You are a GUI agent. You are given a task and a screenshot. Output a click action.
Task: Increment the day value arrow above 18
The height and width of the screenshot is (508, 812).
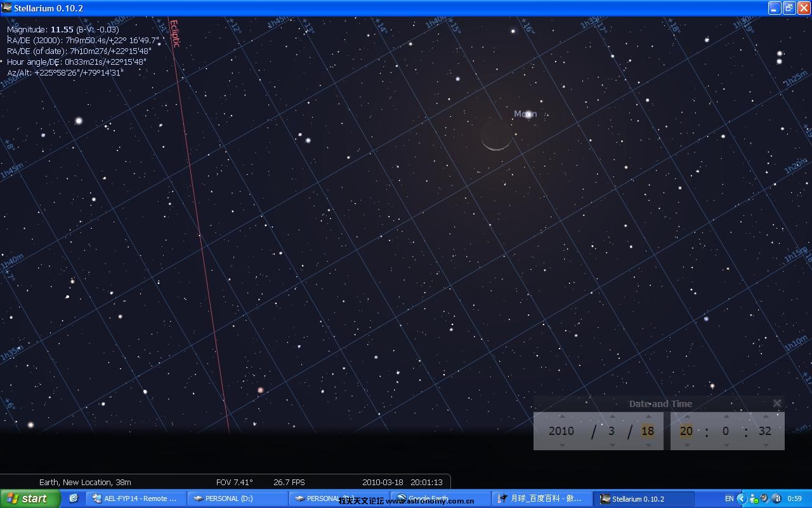click(x=648, y=417)
